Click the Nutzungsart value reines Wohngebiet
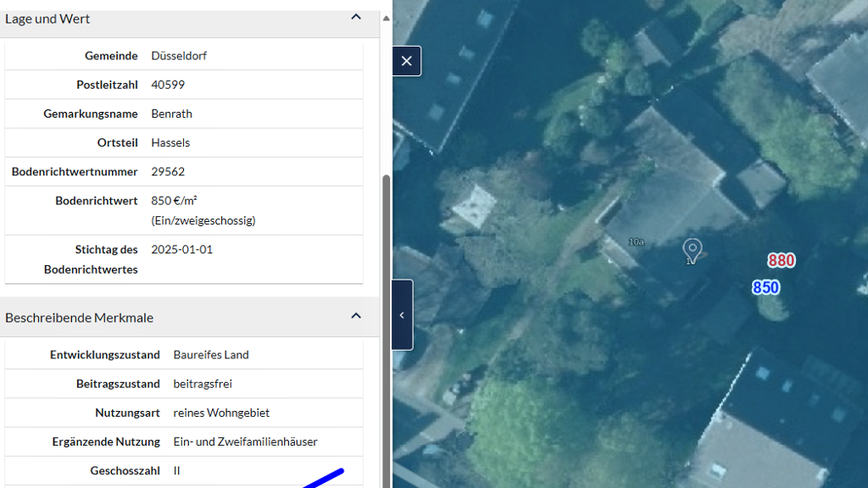The image size is (868, 488). [221, 413]
